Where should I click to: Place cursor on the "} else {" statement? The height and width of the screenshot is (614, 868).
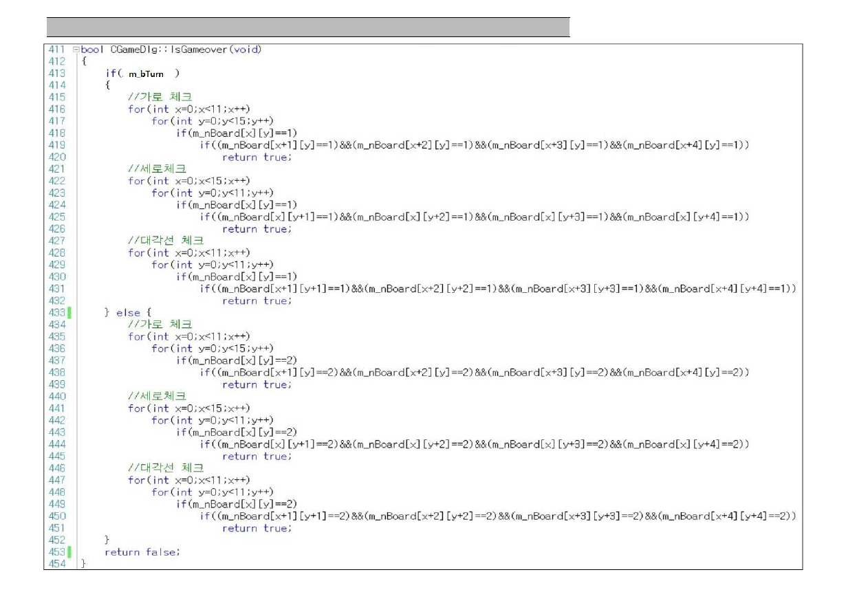coord(122,313)
